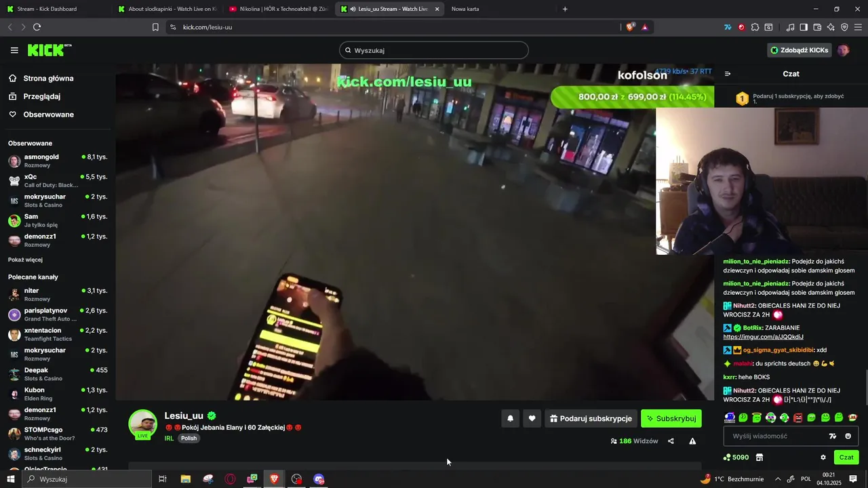Open the chat shop icon
The height and width of the screenshot is (488, 868).
[x=759, y=457]
